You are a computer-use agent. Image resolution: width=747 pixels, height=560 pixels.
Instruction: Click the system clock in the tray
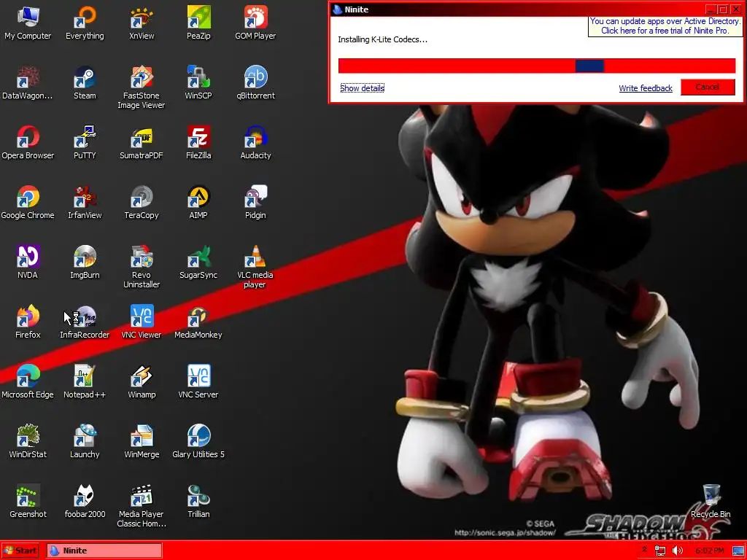[x=709, y=551]
